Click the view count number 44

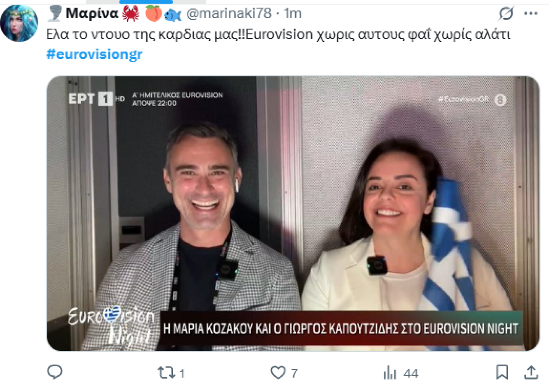(x=411, y=373)
